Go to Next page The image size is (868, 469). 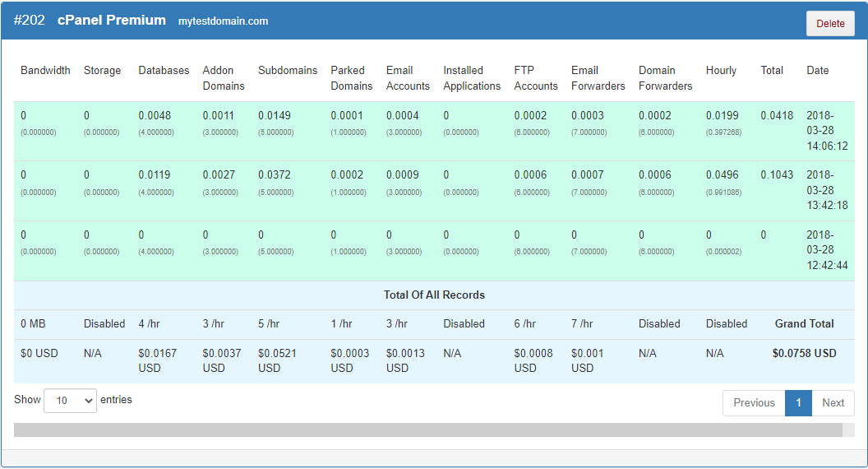click(x=833, y=403)
